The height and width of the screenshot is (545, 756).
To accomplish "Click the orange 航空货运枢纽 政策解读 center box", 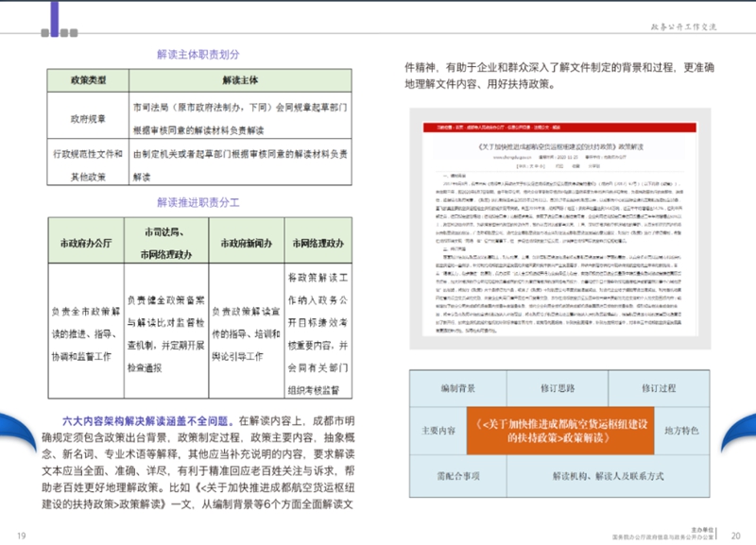I will click(560, 431).
